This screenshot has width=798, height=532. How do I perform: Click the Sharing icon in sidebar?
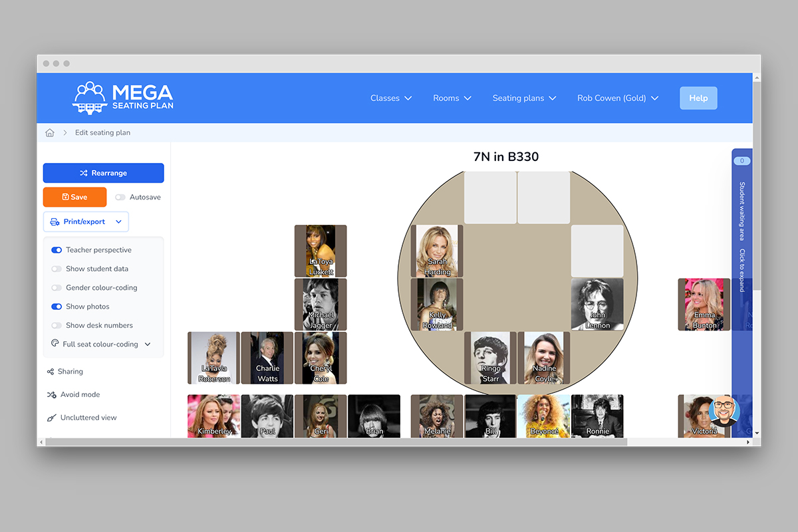(51, 372)
